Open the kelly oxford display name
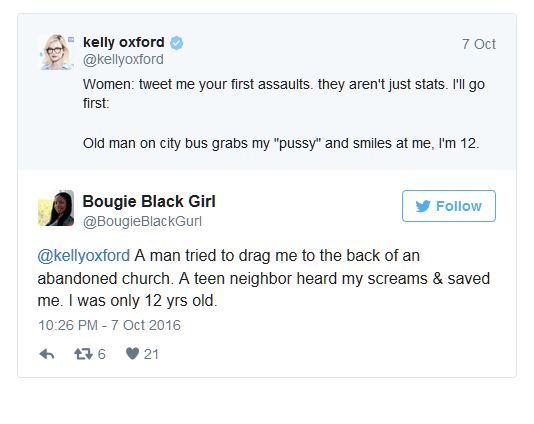This screenshot has width=534, height=424. (124, 43)
